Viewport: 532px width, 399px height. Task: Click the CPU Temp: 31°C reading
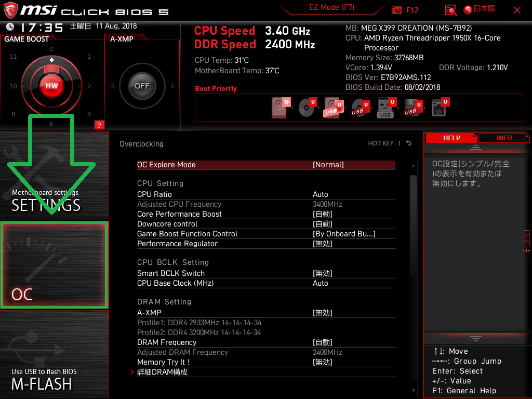[x=221, y=60]
